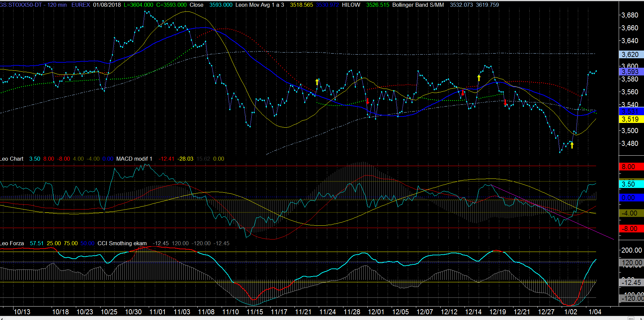
Task: Select the CCI Smothing ekam label
Action: click(122, 243)
